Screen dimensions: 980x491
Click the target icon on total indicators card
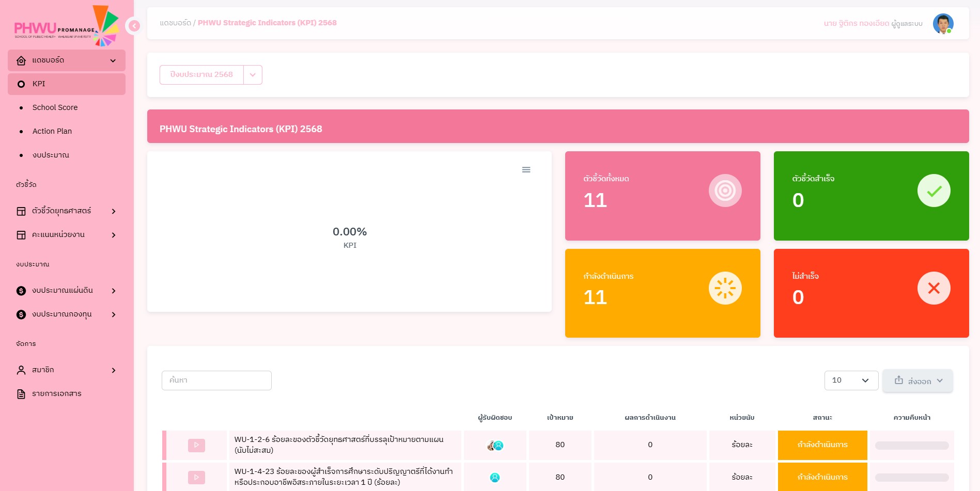pos(725,191)
